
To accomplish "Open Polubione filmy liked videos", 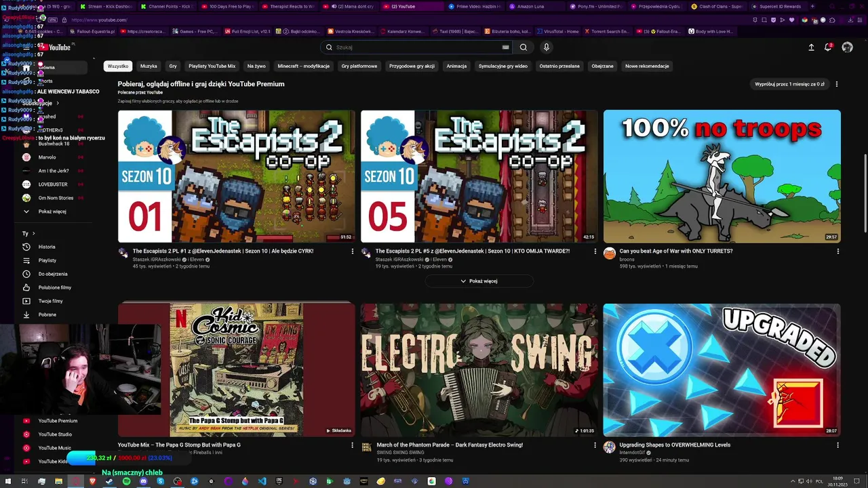I will coord(54,287).
